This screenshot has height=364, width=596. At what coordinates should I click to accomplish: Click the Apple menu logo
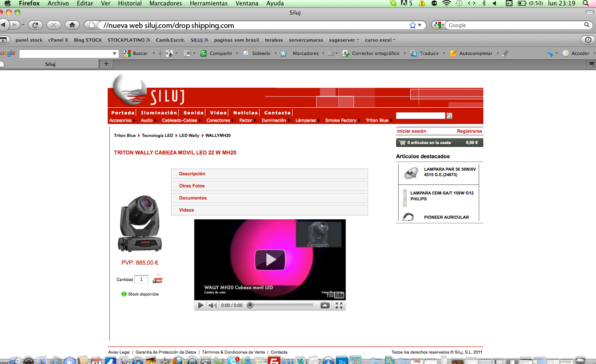pos(8,3)
